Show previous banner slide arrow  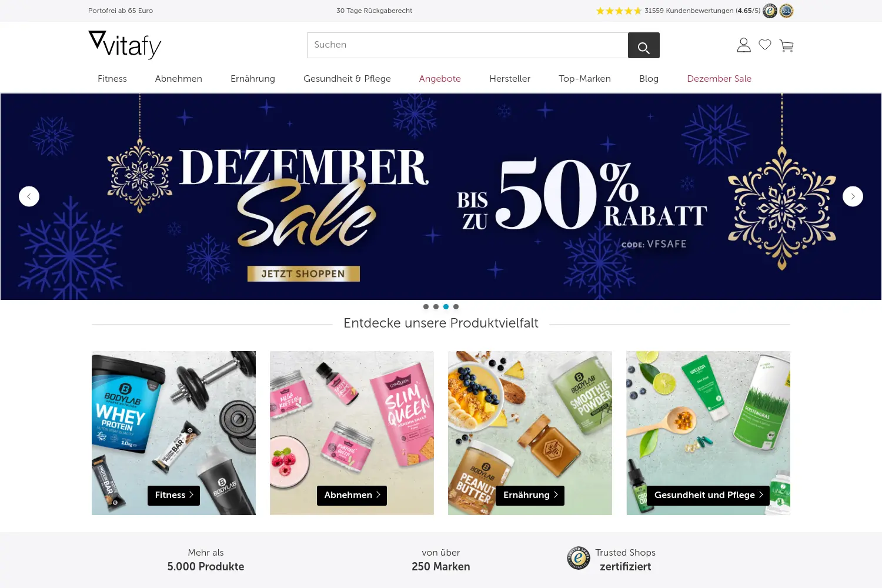29,196
